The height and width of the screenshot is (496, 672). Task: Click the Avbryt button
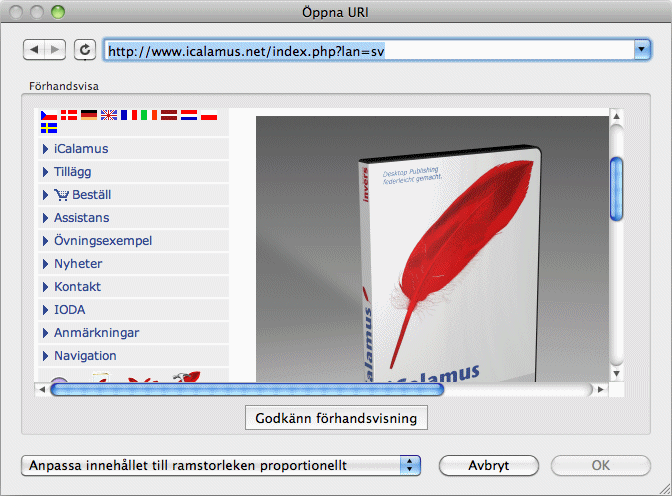point(489,466)
